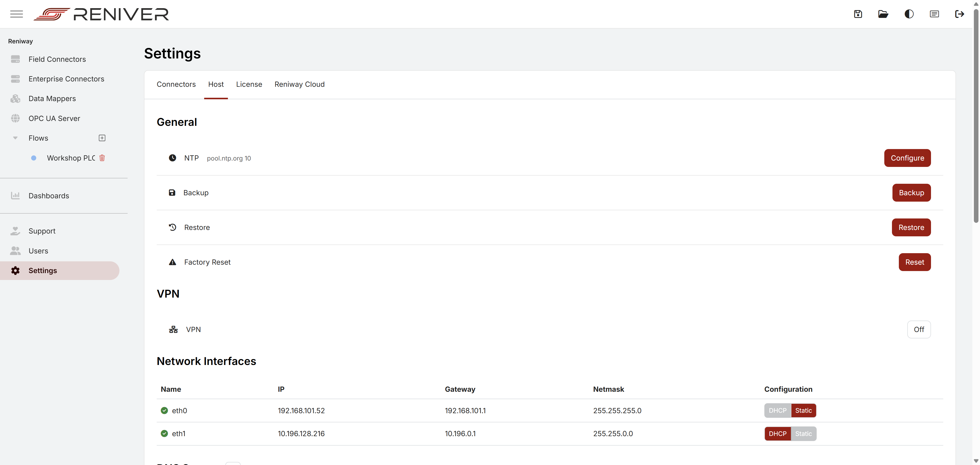Select the OPC UA Server globe icon

(15, 118)
